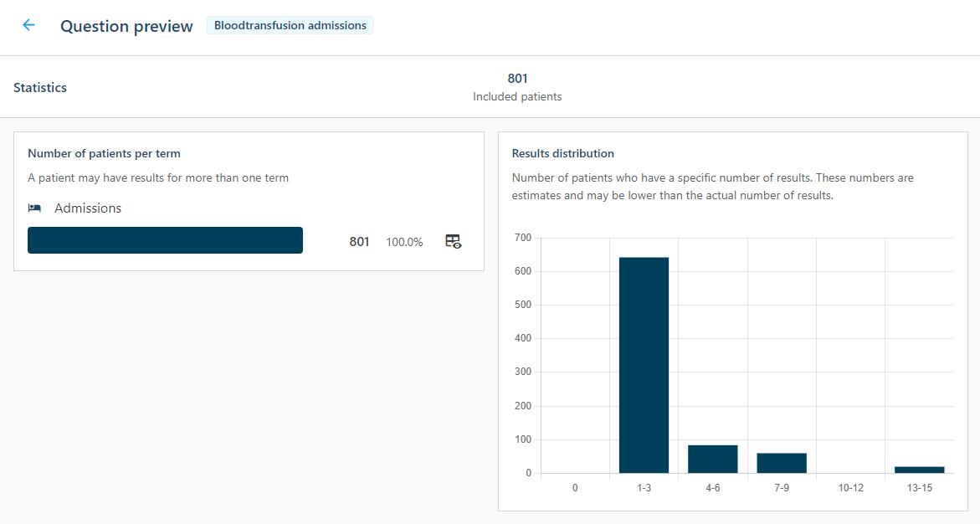The image size is (980, 524).
Task: Click the 100.0% percentage value
Action: (404, 242)
